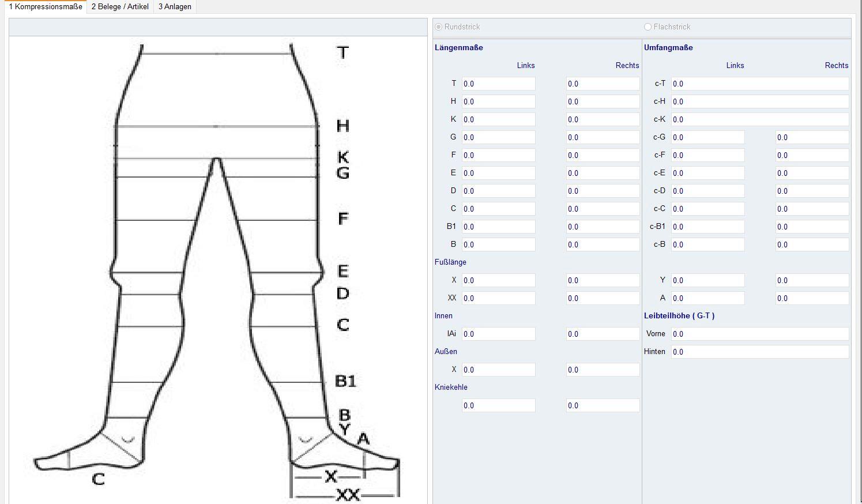The image size is (862, 504).
Task: Select the Außen X Links field
Action: click(498, 370)
